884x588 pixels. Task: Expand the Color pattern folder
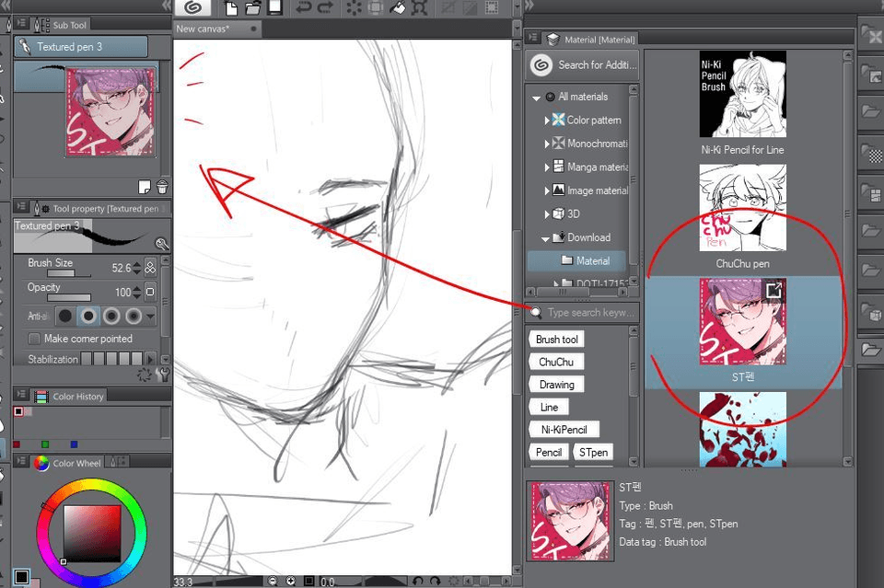(x=547, y=121)
